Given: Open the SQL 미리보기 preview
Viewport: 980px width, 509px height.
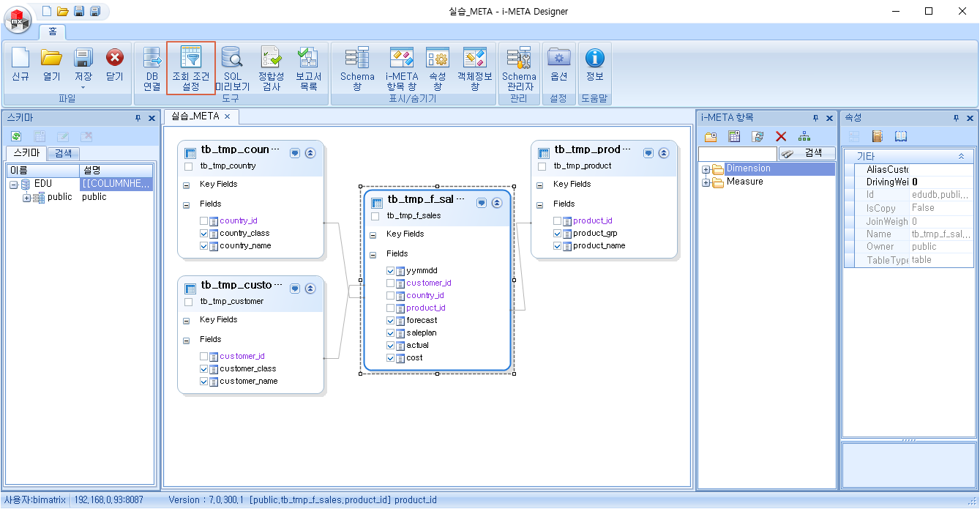Looking at the screenshot, I should click(233, 68).
